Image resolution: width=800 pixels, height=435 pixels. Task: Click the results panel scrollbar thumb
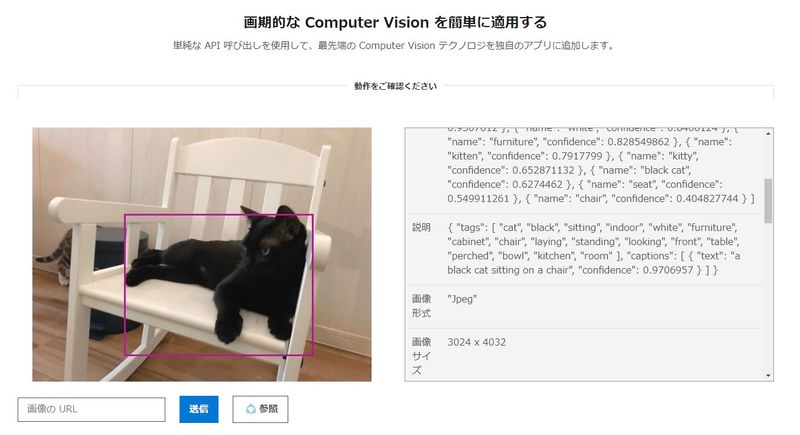point(768,200)
